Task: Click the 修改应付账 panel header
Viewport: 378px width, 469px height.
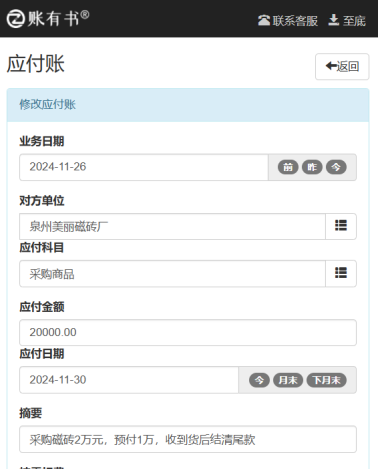Action: point(188,105)
